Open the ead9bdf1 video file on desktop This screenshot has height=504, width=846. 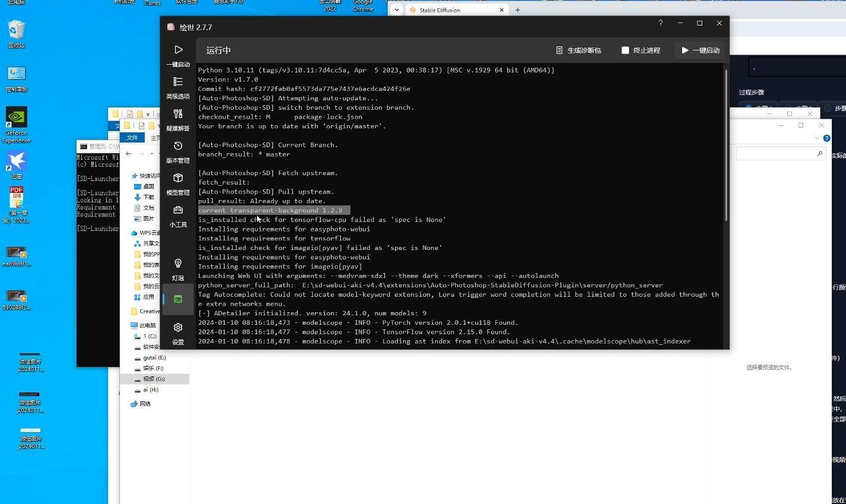point(17,256)
